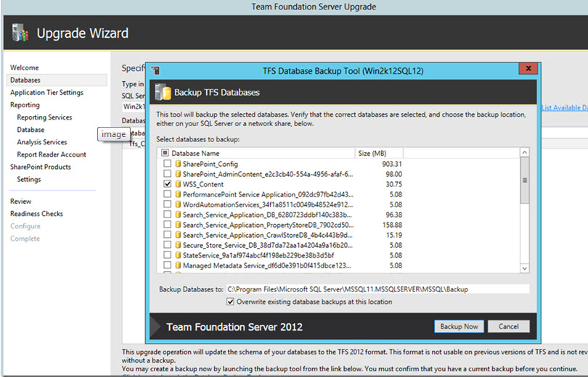The image size is (588, 377).
Task: Click the Backup Now button
Action: click(x=459, y=326)
